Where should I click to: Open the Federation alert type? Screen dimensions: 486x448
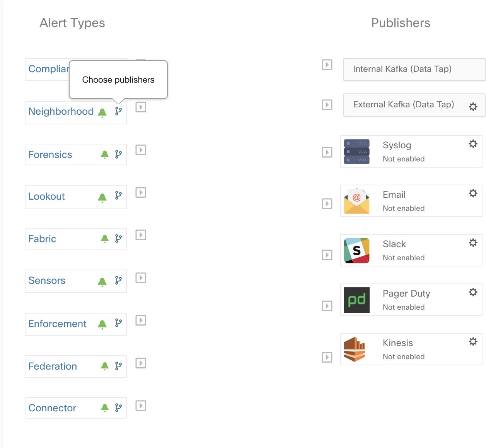point(53,366)
